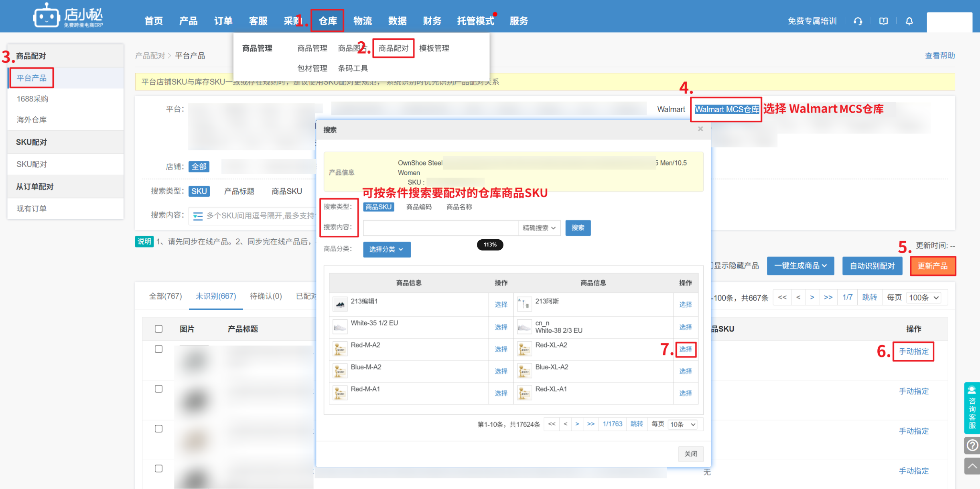
Task: Click the headset customer support icon
Action: click(858, 21)
